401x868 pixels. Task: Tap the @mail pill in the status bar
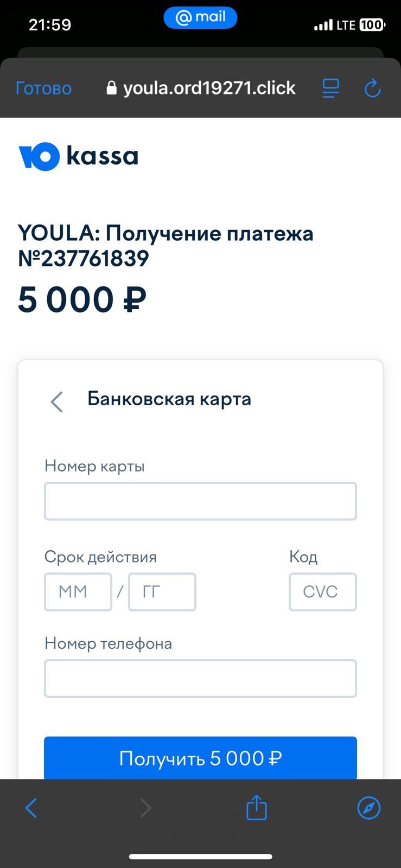point(200,17)
